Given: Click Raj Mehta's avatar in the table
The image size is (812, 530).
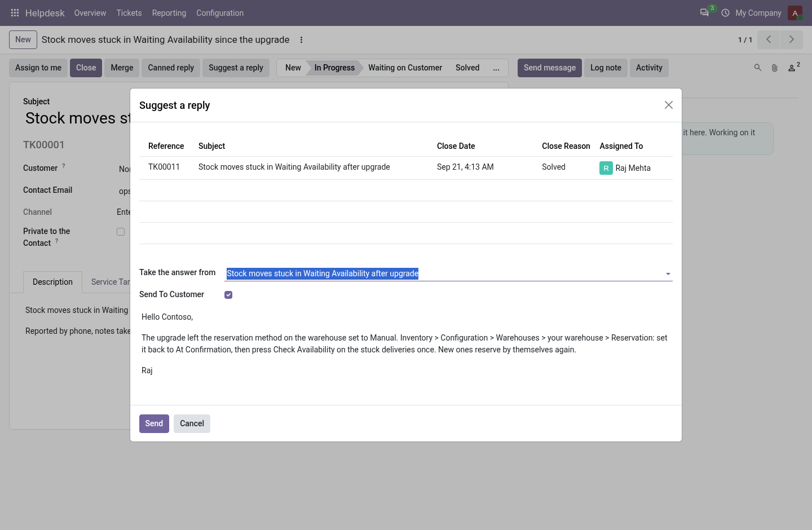Looking at the screenshot, I should [x=606, y=168].
